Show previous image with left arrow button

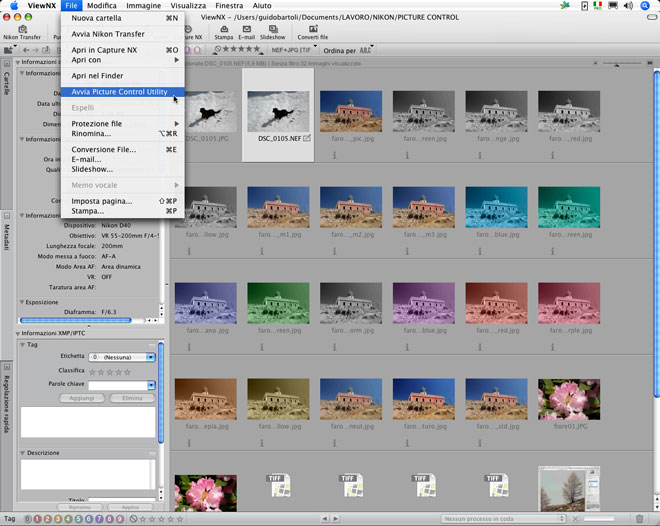pyautogui.click(x=325, y=519)
